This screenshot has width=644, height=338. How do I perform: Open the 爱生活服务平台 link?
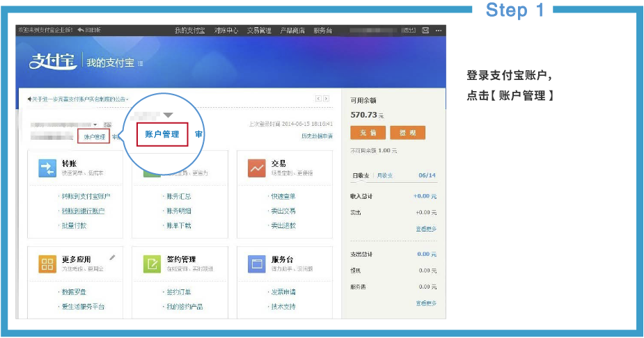tap(83, 307)
